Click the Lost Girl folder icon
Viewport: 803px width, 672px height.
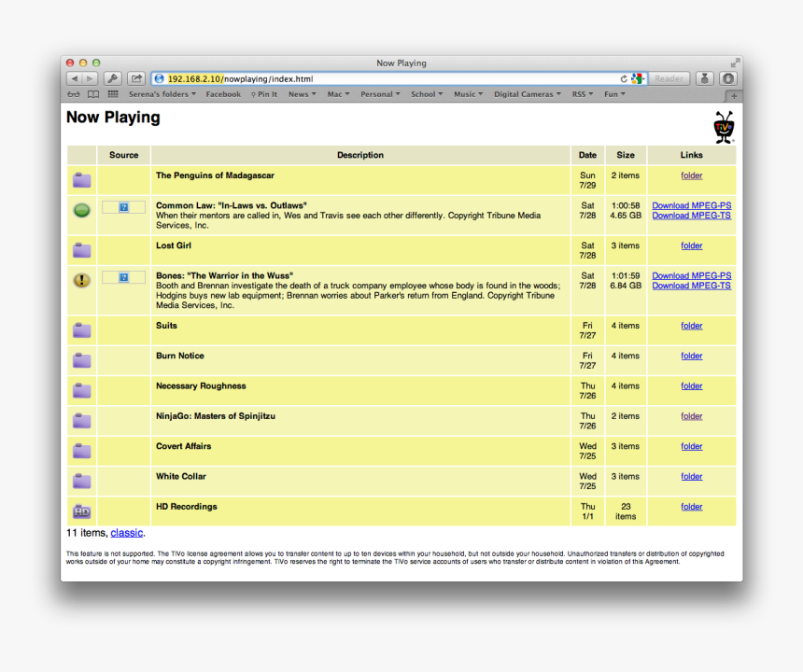(82, 250)
